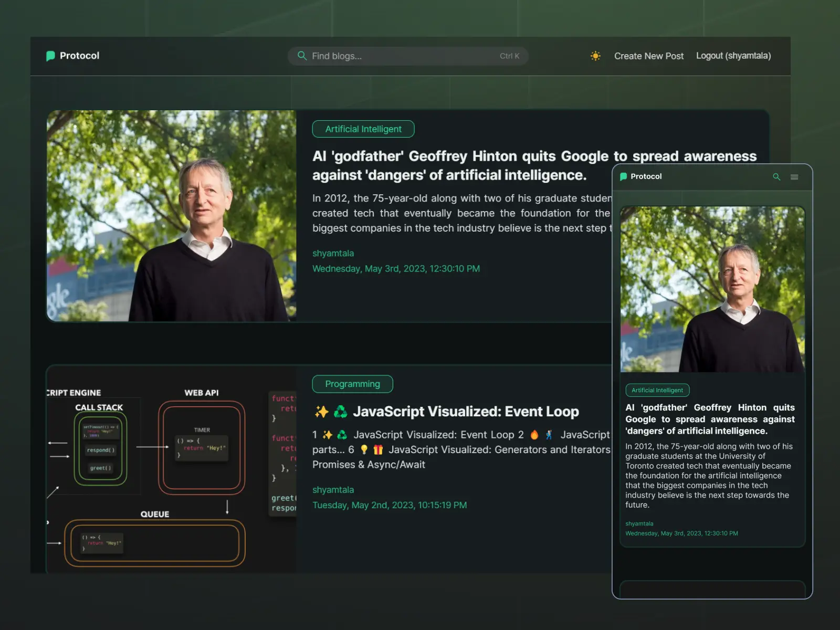The height and width of the screenshot is (630, 840).
Task: Open the Geoffrey Hinton article title in desktop view
Action: (x=534, y=165)
